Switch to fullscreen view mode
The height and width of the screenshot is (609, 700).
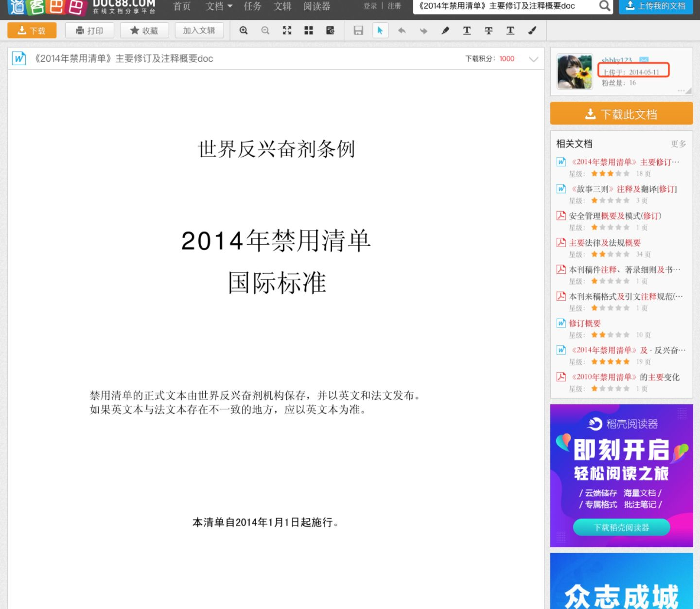287,31
